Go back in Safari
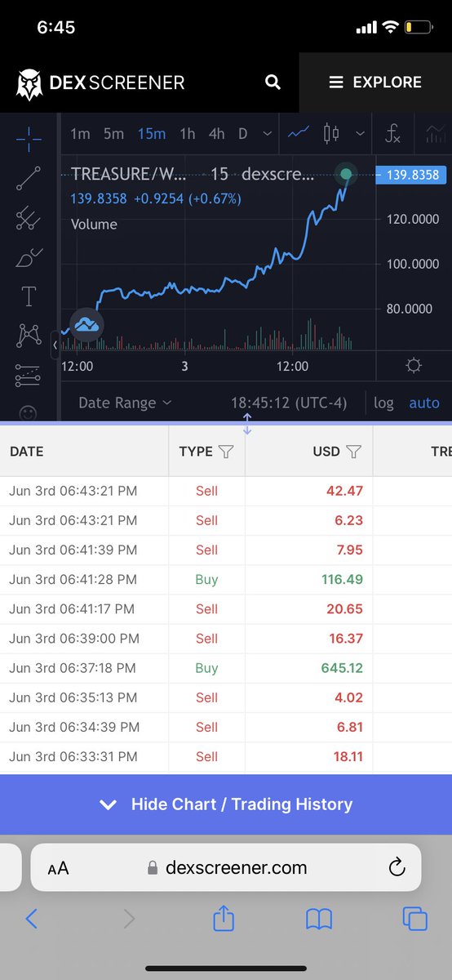This screenshot has width=452, height=980. tap(31, 920)
